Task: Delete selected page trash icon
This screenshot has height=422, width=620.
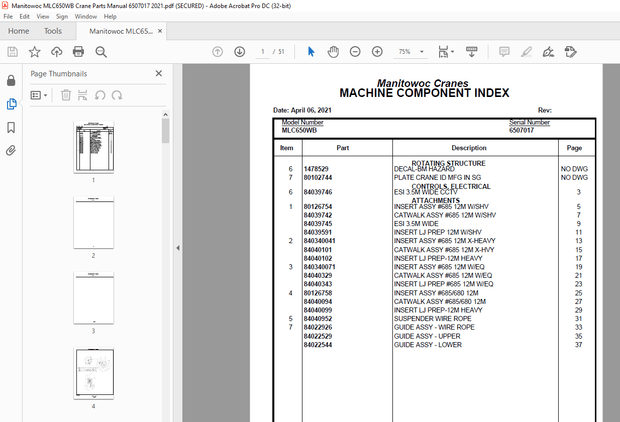Action: click(66, 95)
